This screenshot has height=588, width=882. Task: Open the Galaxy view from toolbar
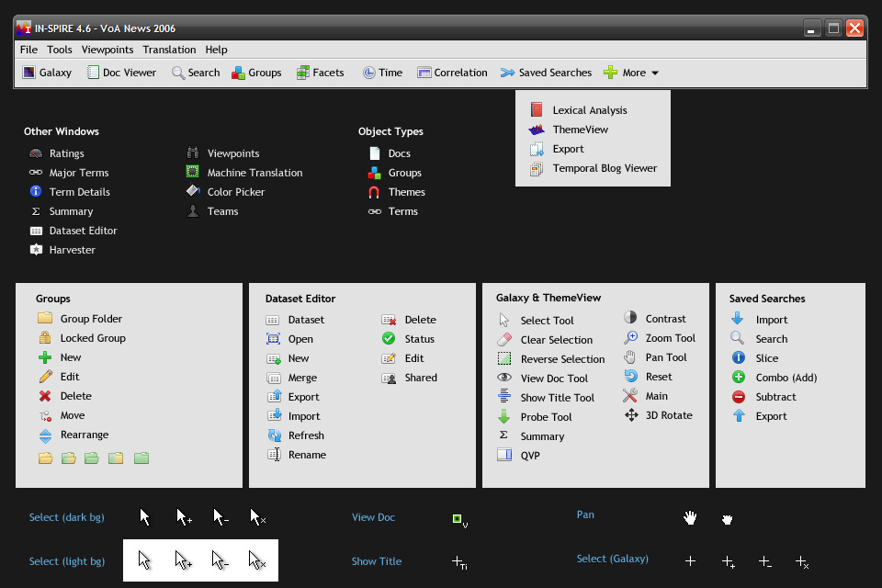(47, 73)
